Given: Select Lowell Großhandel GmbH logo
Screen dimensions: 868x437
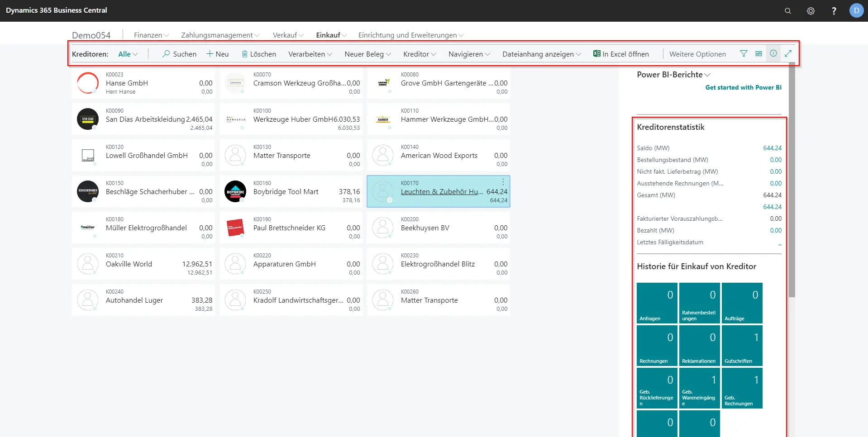Looking at the screenshot, I should pyautogui.click(x=88, y=155).
